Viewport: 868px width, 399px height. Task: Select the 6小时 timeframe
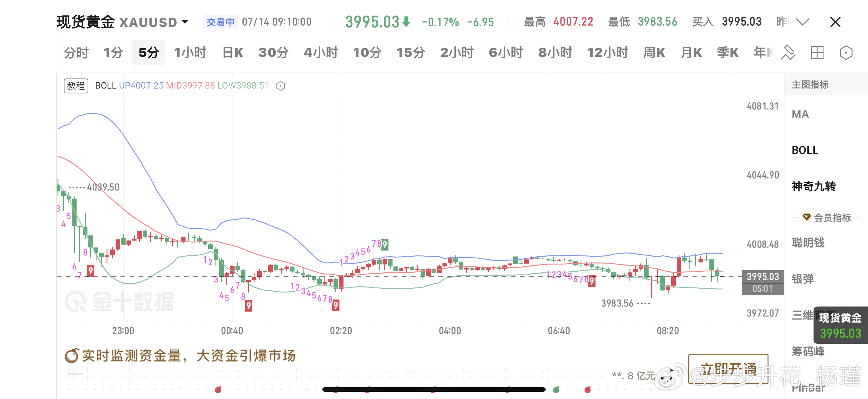click(506, 53)
